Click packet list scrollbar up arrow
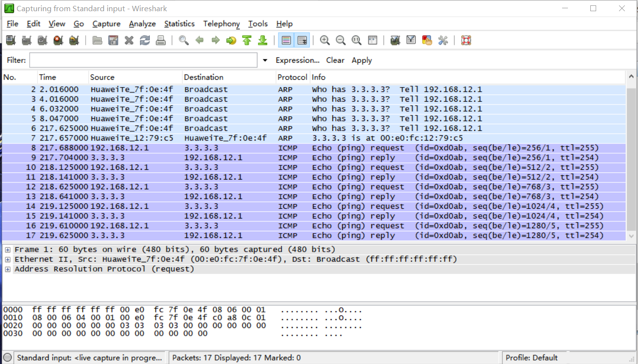This screenshot has height=364, width=638. pyautogui.click(x=632, y=77)
